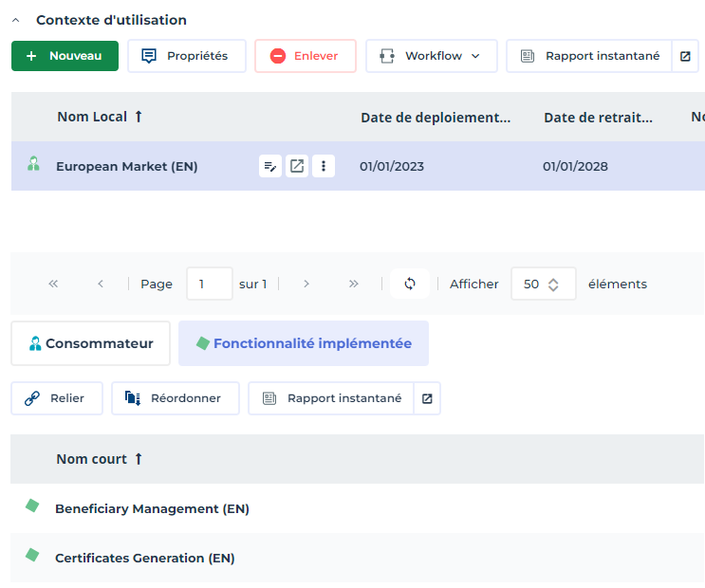Collapse the Contexte d'utilisation section

(x=17, y=20)
